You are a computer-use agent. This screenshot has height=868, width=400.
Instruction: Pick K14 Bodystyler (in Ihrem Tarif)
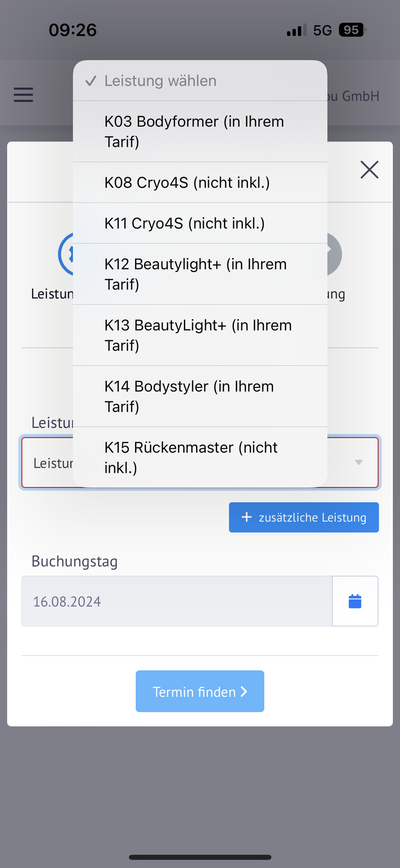(200, 396)
